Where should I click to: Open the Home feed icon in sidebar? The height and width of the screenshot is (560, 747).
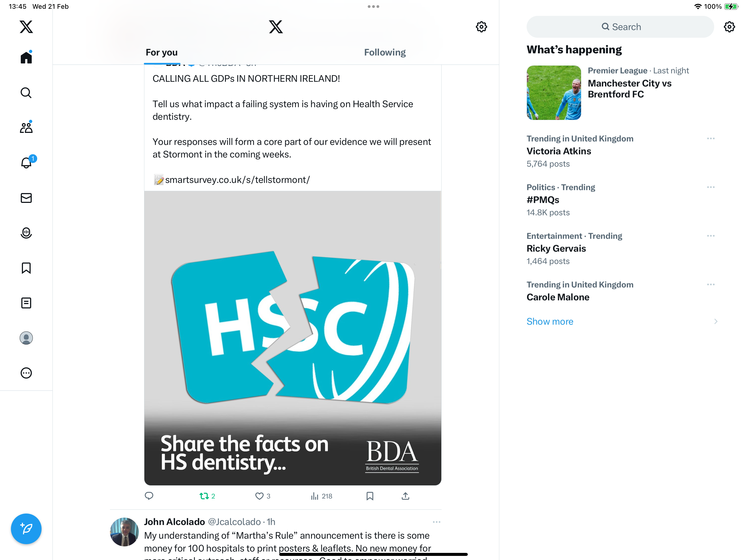point(26,57)
